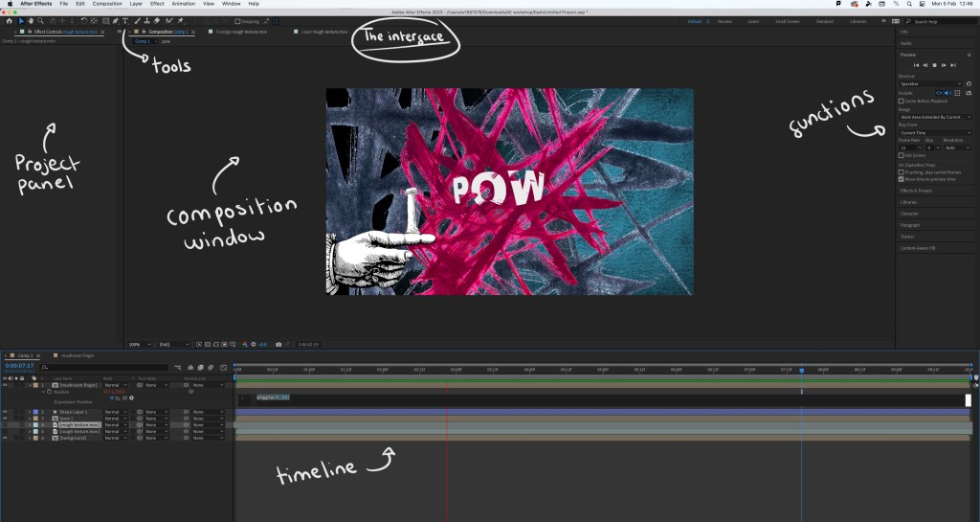
Task: Open the Effects & Presets panel
Action: tap(916, 191)
